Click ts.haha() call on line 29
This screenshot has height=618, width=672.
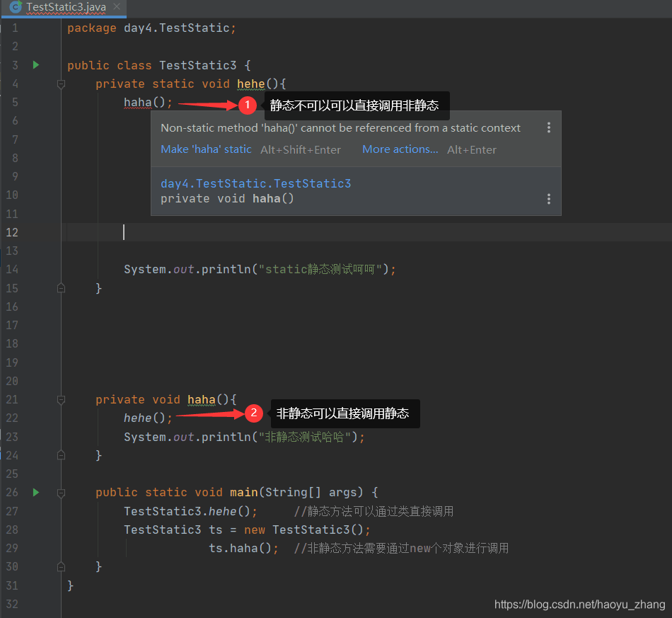pyautogui.click(x=243, y=548)
